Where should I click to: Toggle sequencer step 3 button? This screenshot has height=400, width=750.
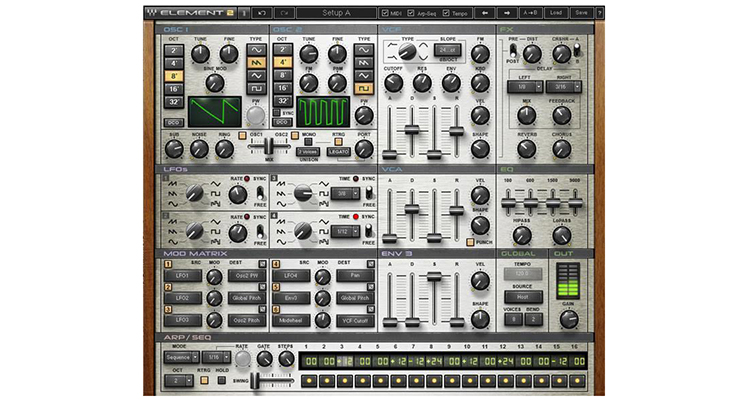(x=345, y=381)
